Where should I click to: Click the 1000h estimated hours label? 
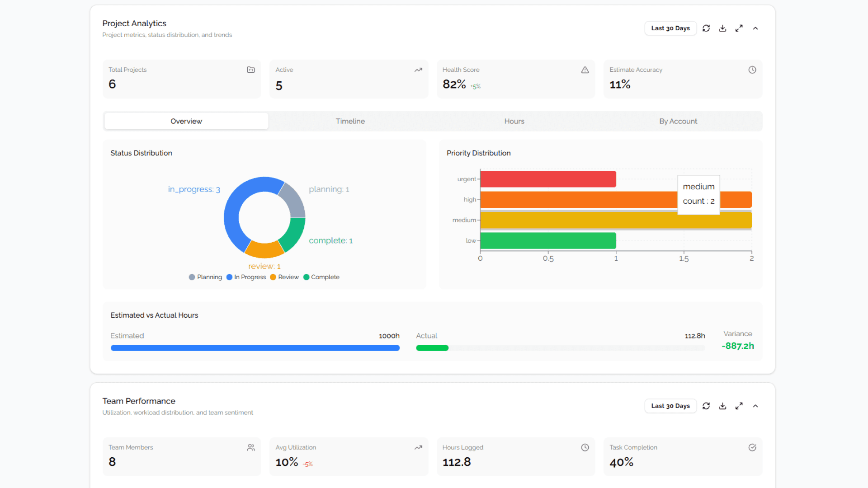389,336
